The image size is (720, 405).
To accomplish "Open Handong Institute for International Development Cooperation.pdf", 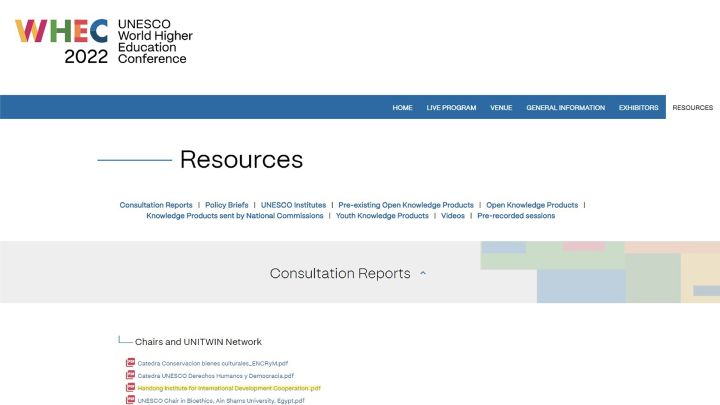I will (229, 388).
